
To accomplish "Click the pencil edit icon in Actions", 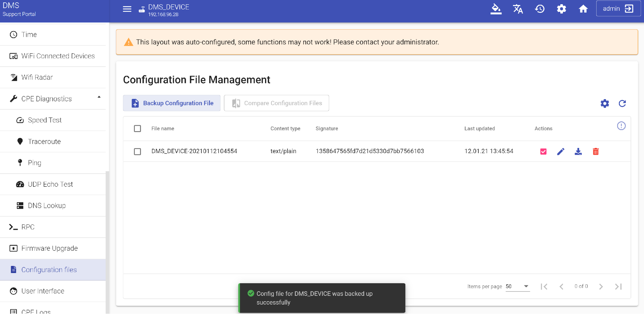I will [561, 152].
